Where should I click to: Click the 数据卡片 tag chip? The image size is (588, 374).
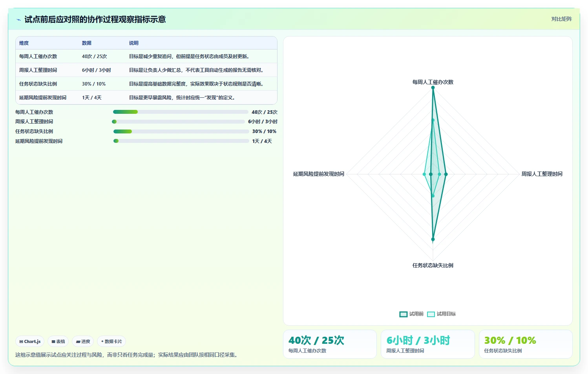[111, 341]
